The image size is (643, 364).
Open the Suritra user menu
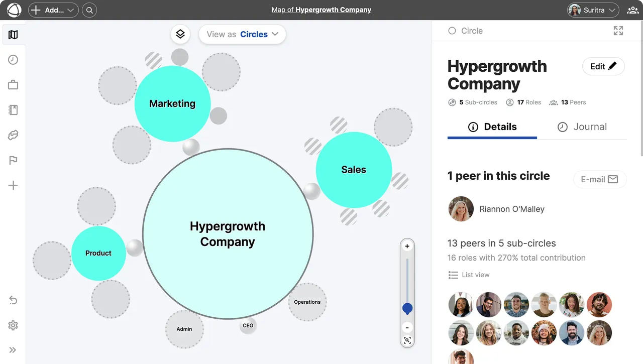593,10
